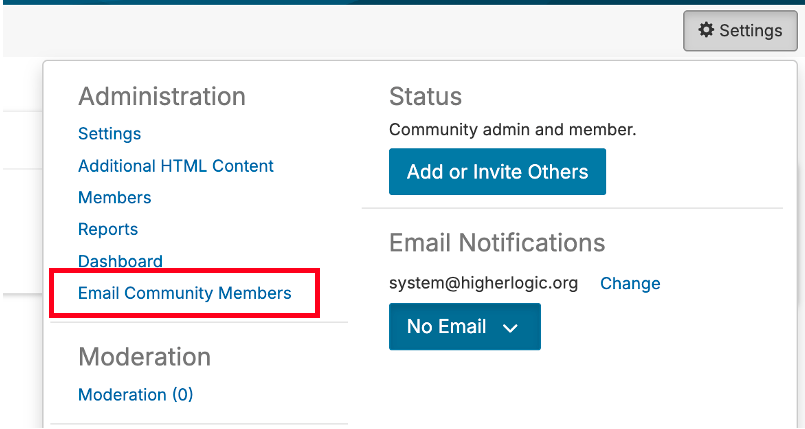
Task: Open the Reports link
Action: click(x=108, y=230)
